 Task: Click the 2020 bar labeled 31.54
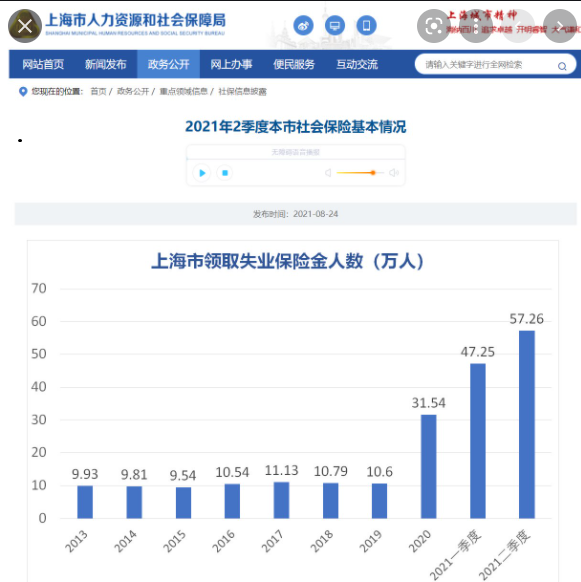(x=429, y=467)
